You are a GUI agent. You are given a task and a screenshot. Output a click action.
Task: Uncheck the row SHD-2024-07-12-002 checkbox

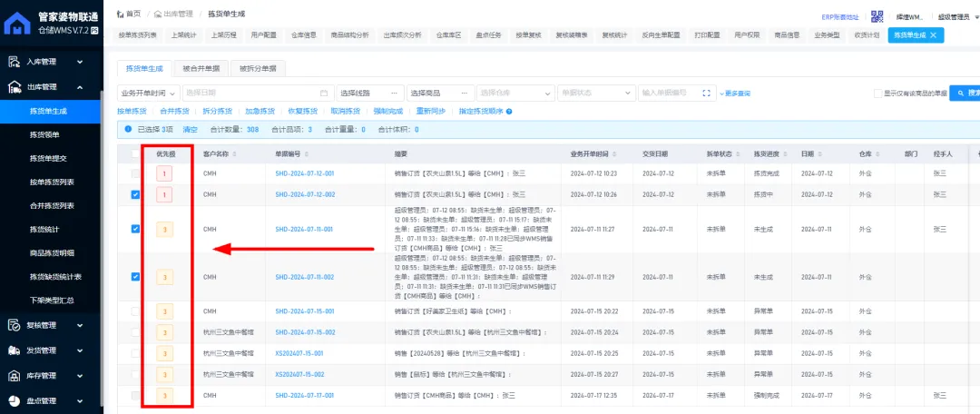click(x=135, y=194)
